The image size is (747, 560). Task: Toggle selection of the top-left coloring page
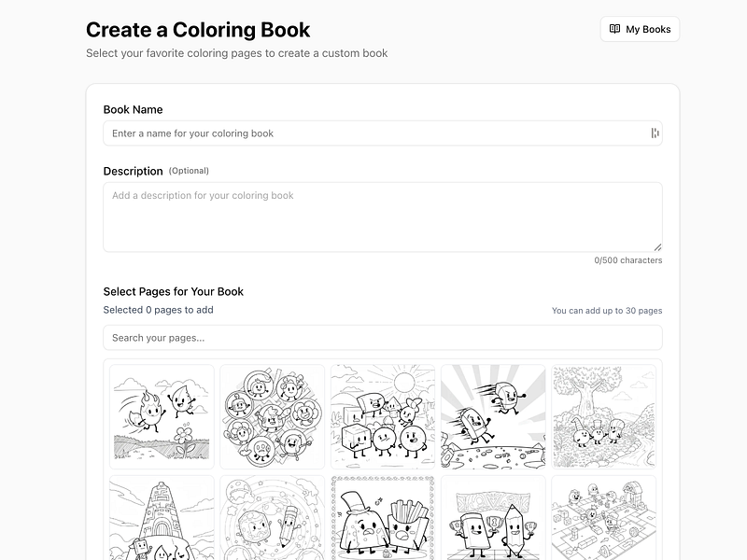[x=161, y=416]
